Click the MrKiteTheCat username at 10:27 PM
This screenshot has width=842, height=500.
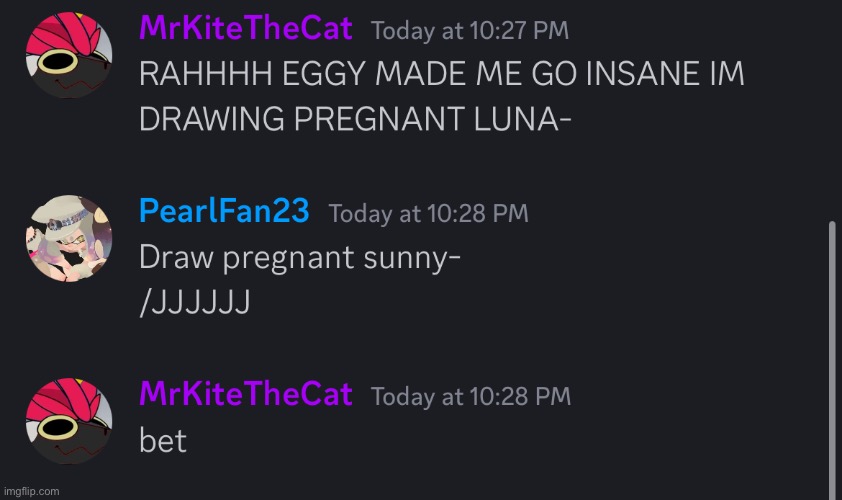245,29
